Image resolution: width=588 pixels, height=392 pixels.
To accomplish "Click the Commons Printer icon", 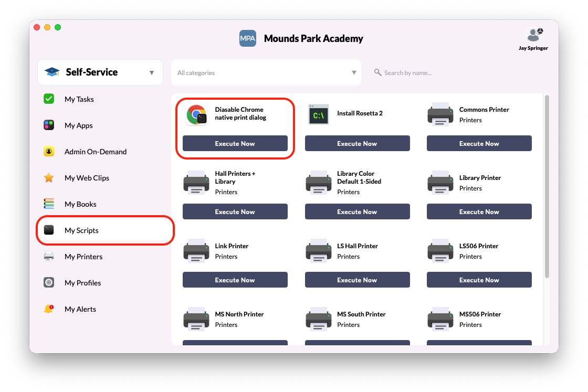I will click(x=440, y=115).
